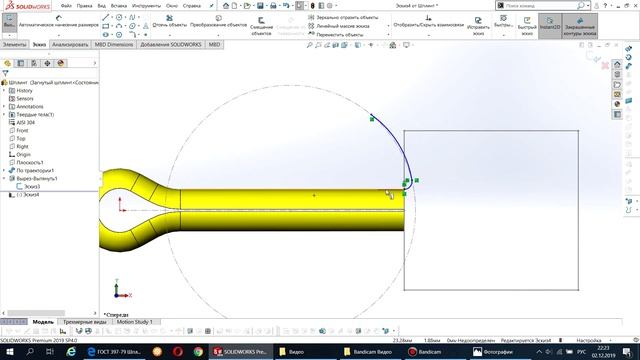Collapse the Вырез-Вытянуть1 feature node
This screenshot has height=360, width=640.
pos(4,179)
